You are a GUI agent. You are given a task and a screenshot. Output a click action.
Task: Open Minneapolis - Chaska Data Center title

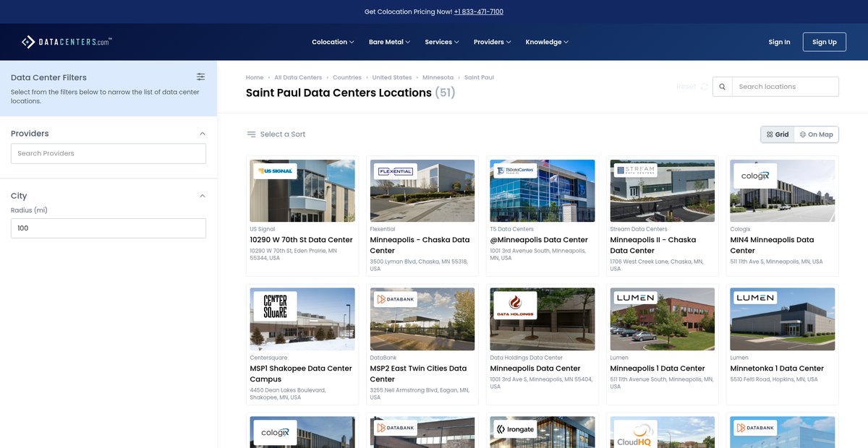(x=420, y=245)
